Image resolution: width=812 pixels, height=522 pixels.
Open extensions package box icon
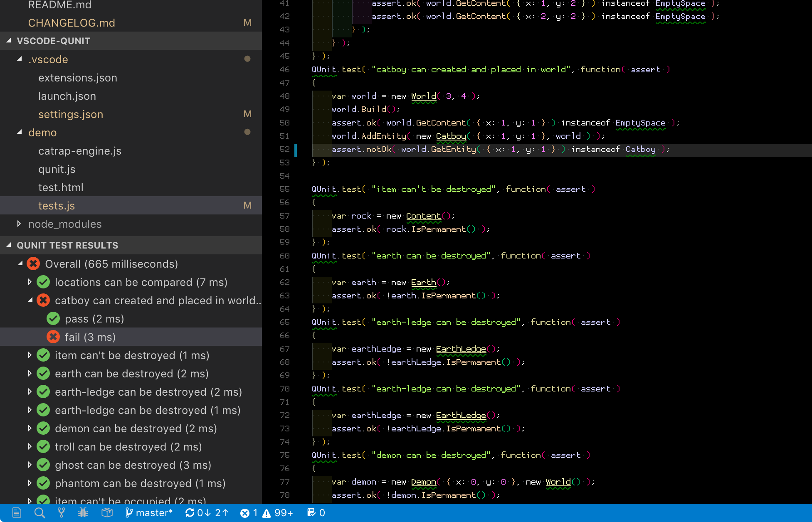(107, 512)
